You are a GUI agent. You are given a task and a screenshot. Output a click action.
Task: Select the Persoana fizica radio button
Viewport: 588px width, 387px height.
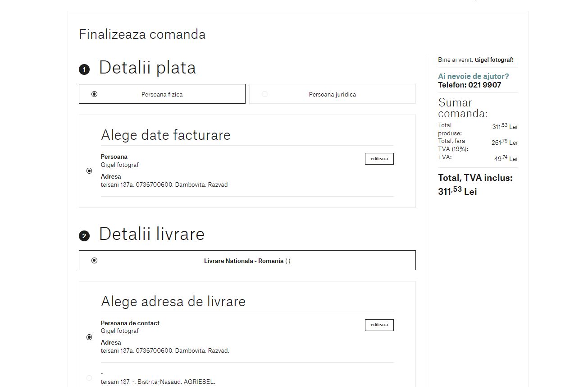[x=94, y=94]
